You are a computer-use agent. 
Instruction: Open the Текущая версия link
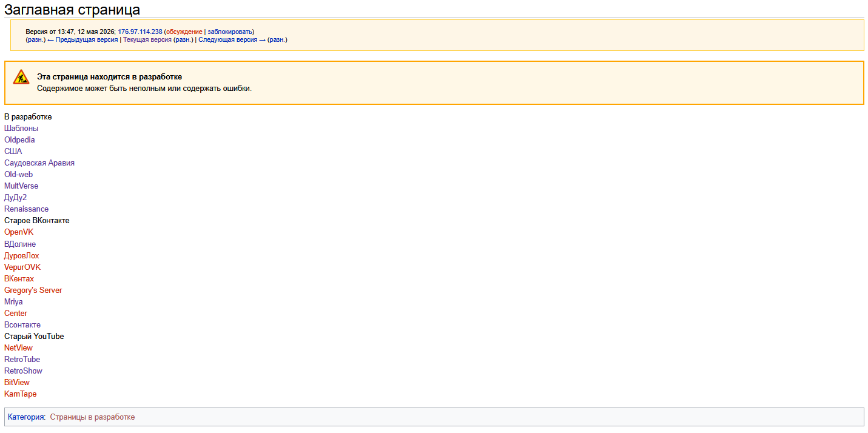point(147,39)
